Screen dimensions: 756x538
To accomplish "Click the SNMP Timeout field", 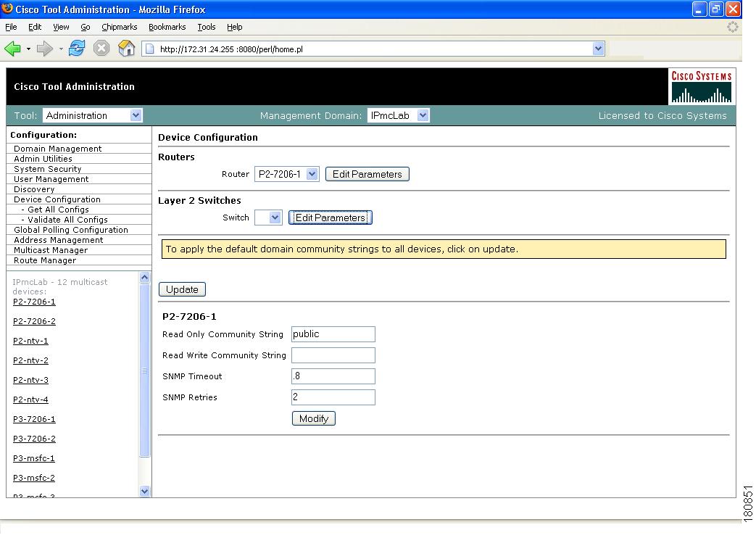I will (333, 376).
